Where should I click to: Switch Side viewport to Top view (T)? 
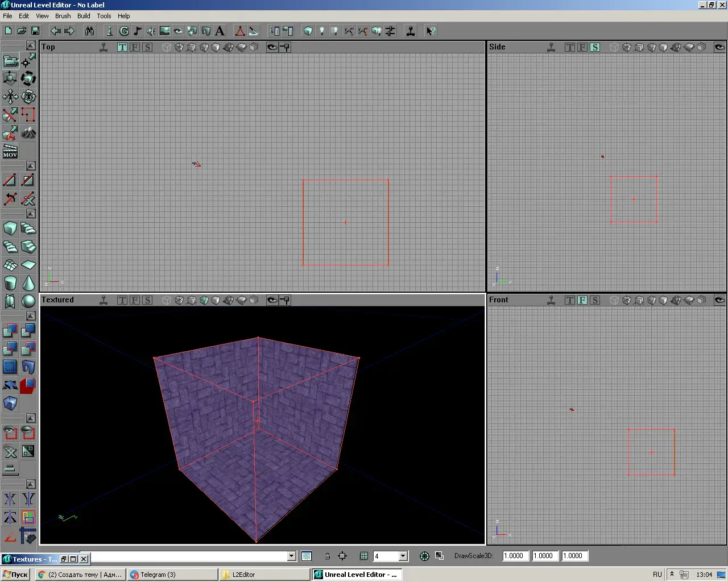click(570, 47)
